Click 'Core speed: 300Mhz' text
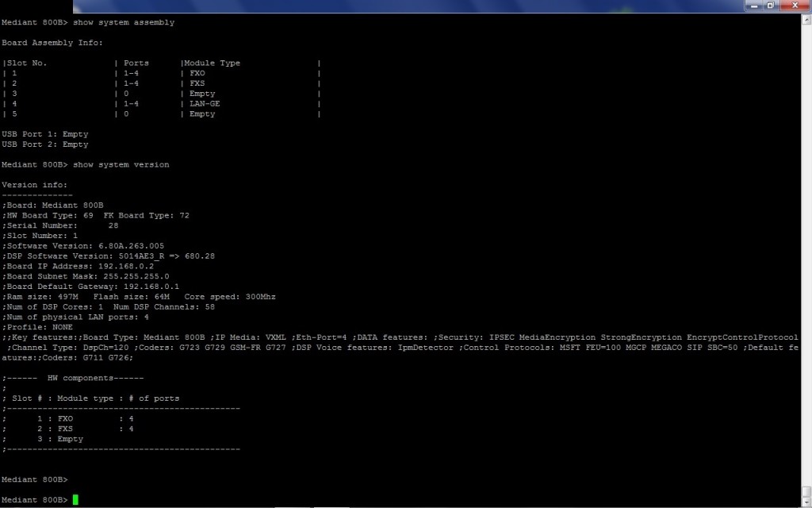 230,297
